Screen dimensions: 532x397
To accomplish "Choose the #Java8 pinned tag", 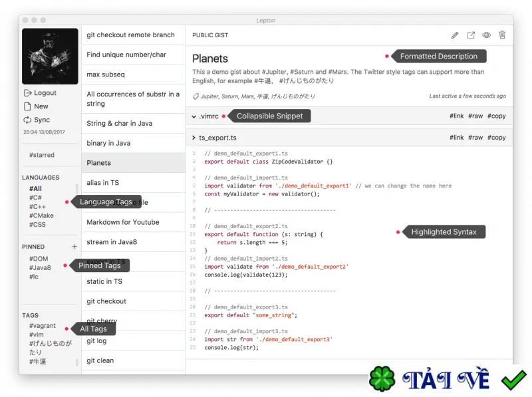I will pos(40,268).
